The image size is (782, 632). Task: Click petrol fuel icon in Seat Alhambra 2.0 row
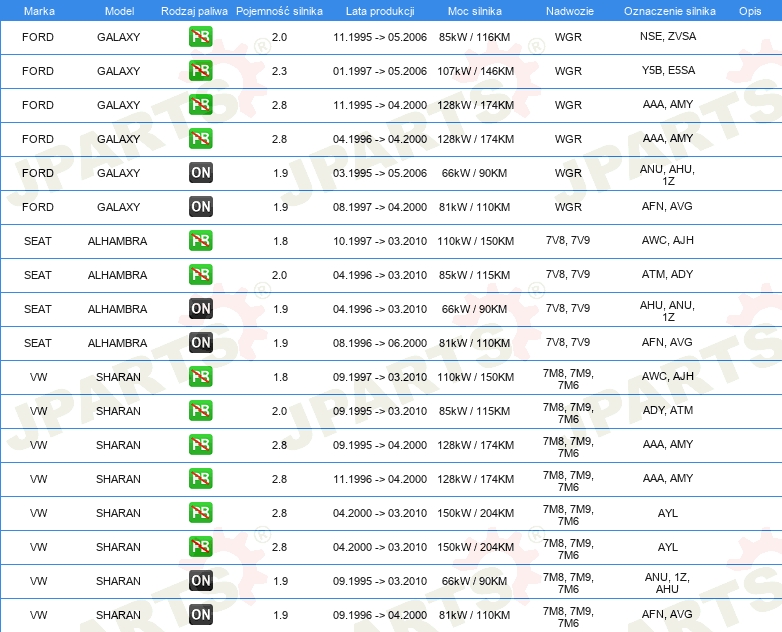[x=200, y=274]
